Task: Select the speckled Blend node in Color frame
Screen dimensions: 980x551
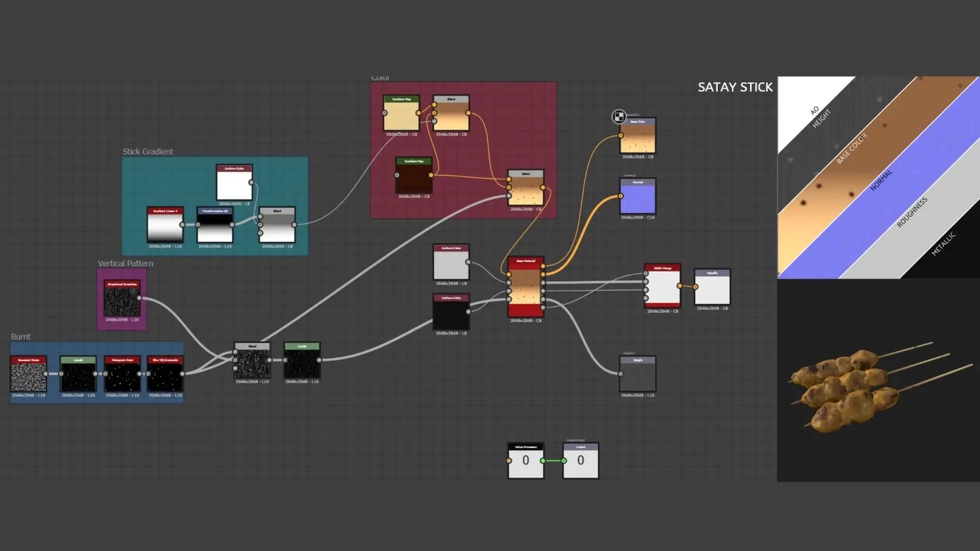Action: [x=526, y=188]
